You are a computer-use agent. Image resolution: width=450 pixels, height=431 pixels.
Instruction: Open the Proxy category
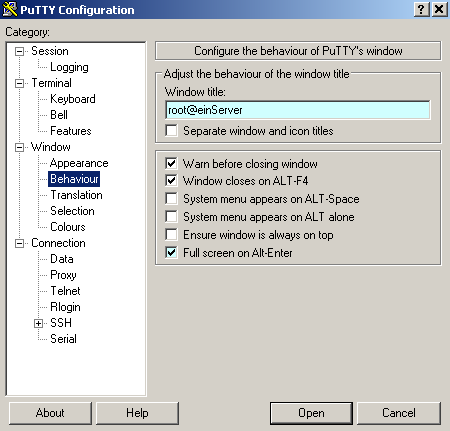pos(63,275)
